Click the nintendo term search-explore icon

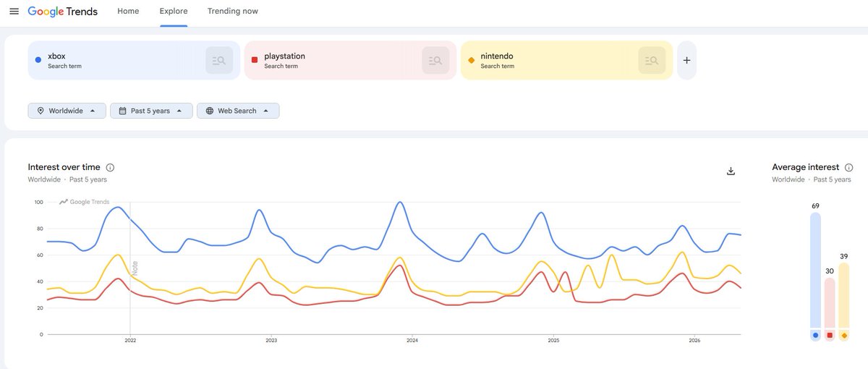click(652, 60)
